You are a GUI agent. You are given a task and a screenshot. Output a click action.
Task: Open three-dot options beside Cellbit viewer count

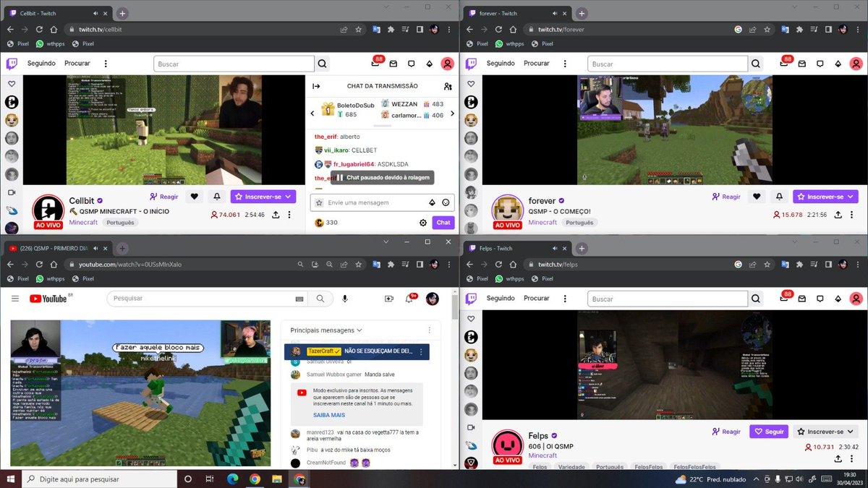tap(289, 215)
